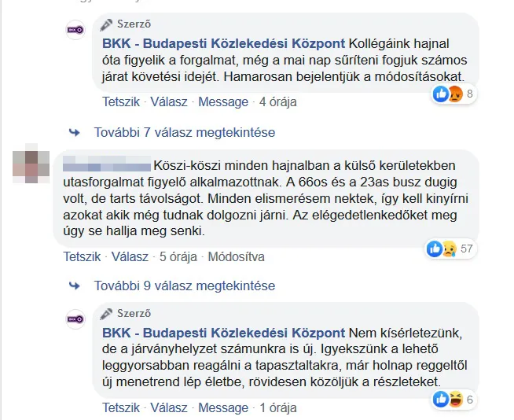The width and height of the screenshot is (514, 420).
Task: Click Message under the first BKK reply
Action: click(x=222, y=101)
